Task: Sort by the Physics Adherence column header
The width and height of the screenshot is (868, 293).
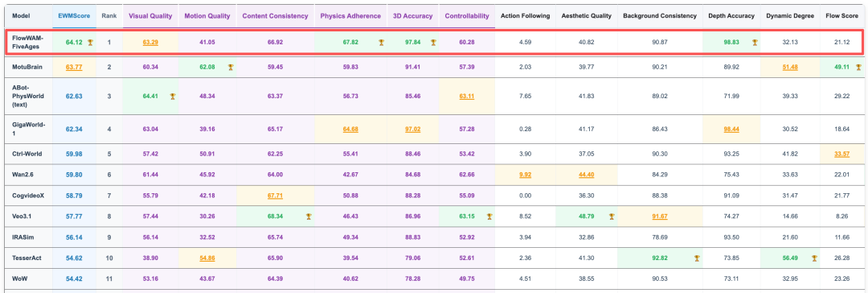Action: coord(350,16)
